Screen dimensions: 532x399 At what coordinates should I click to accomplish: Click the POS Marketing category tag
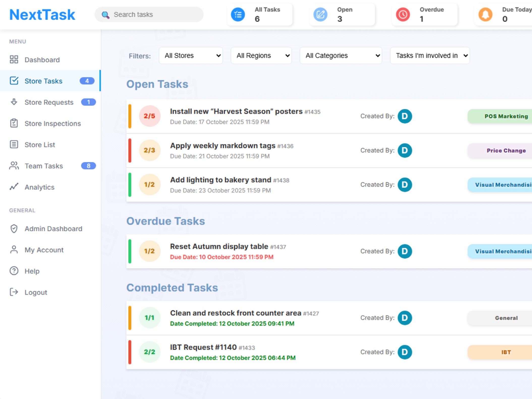point(500,116)
